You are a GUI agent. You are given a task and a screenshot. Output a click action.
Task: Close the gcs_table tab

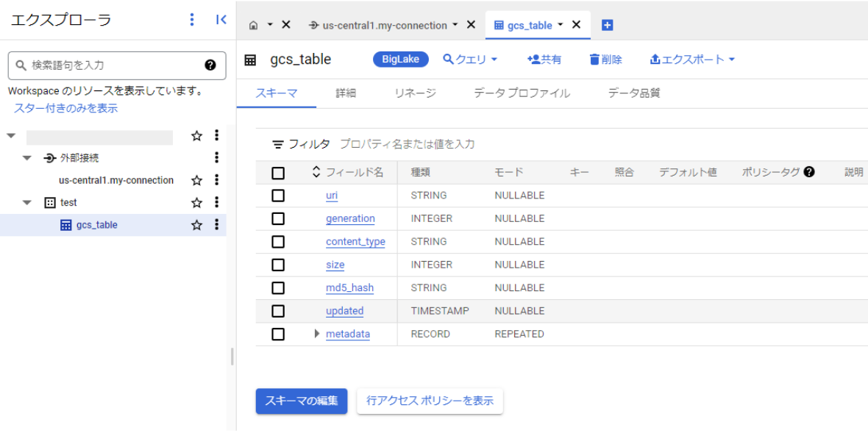(x=576, y=25)
